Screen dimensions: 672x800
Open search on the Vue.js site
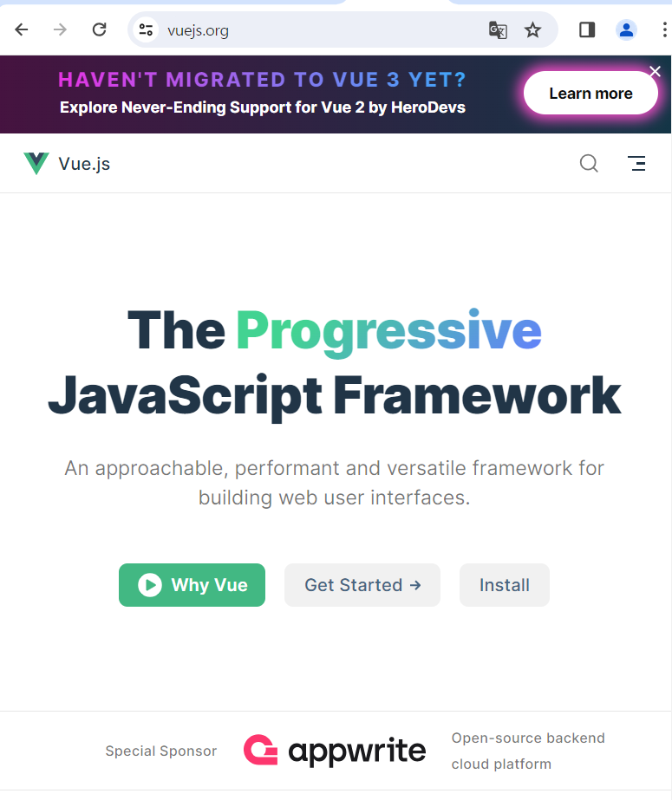pyautogui.click(x=589, y=163)
